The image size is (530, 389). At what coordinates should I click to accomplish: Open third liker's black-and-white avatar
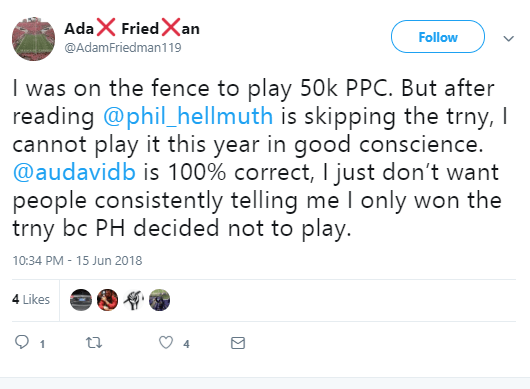tap(134, 300)
